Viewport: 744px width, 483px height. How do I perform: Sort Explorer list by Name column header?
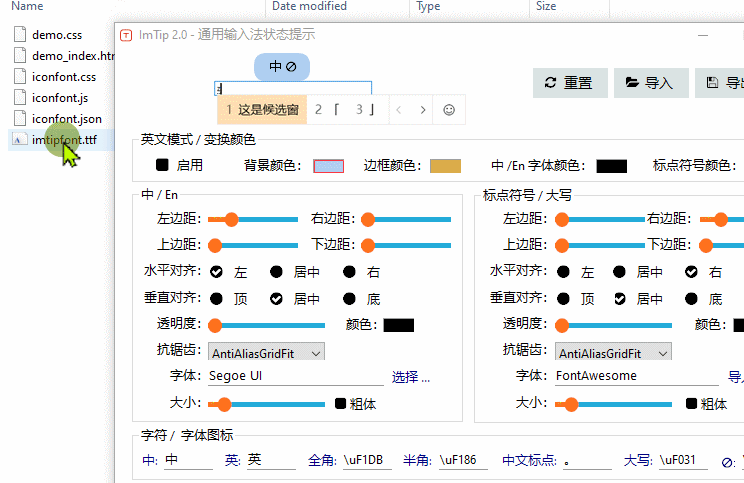(x=27, y=6)
